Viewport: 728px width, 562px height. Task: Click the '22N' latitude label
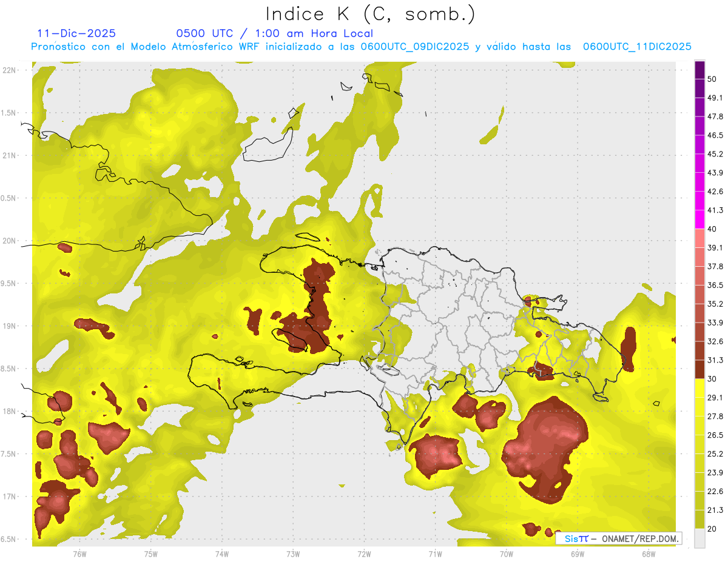(x=10, y=70)
